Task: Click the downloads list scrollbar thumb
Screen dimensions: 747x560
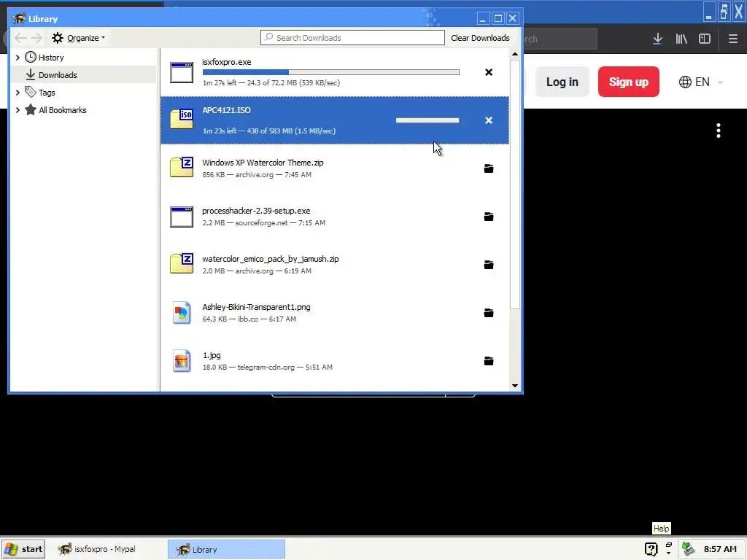Action: (514, 184)
